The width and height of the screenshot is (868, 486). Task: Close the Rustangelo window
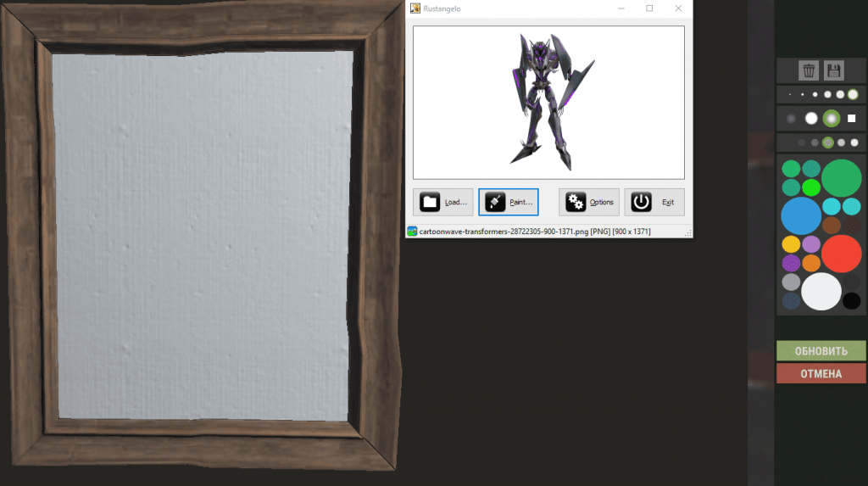click(678, 8)
